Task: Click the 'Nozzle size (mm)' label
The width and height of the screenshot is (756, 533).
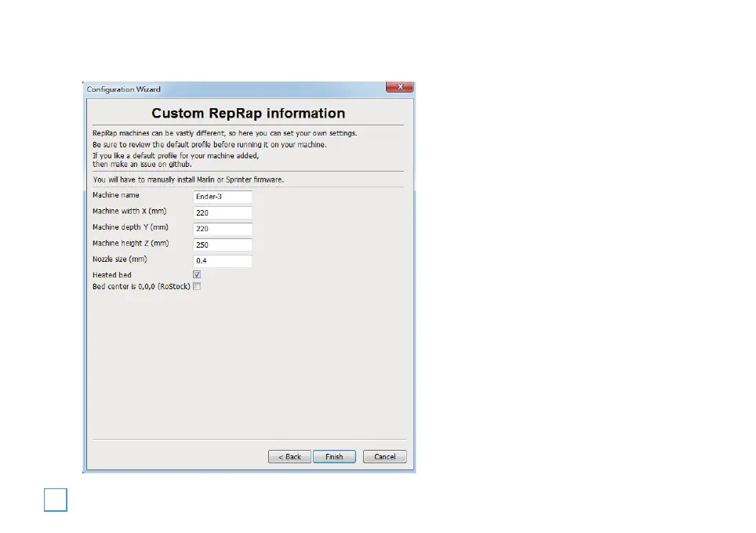Action: click(120, 259)
